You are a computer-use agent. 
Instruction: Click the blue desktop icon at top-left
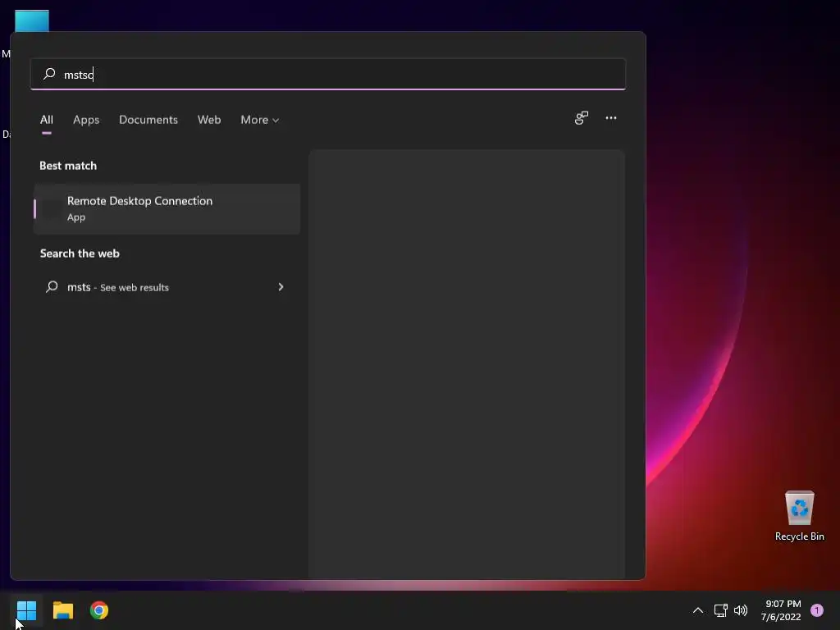[x=32, y=21]
